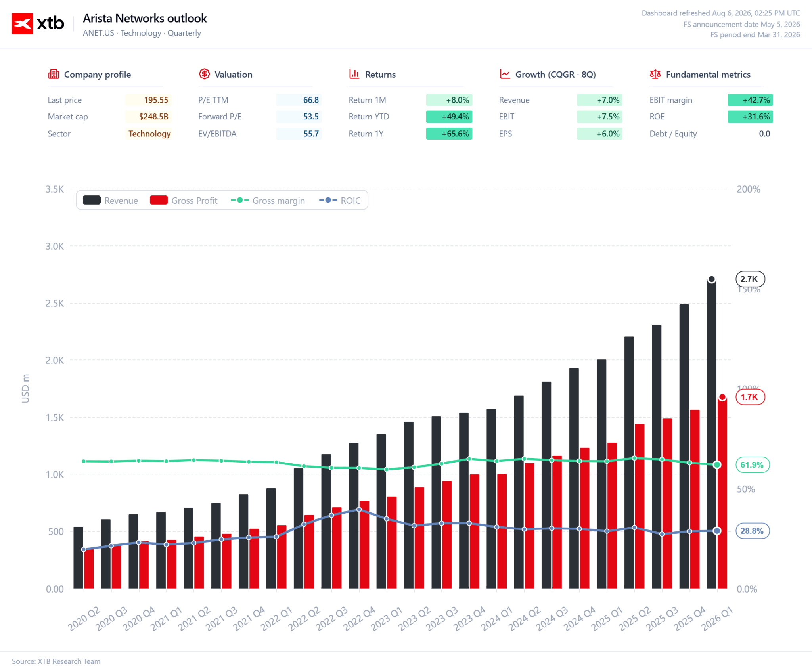Select the 2022 Q4 axis label

pyautogui.click(x=359, y=618)
